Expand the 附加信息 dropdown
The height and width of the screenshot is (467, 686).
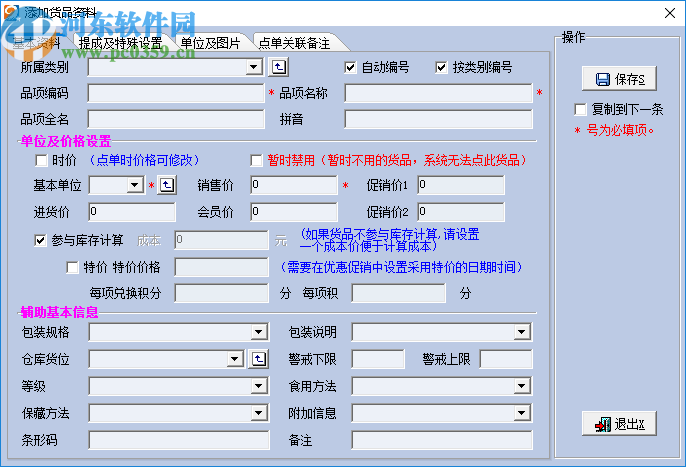coord(522,413)
